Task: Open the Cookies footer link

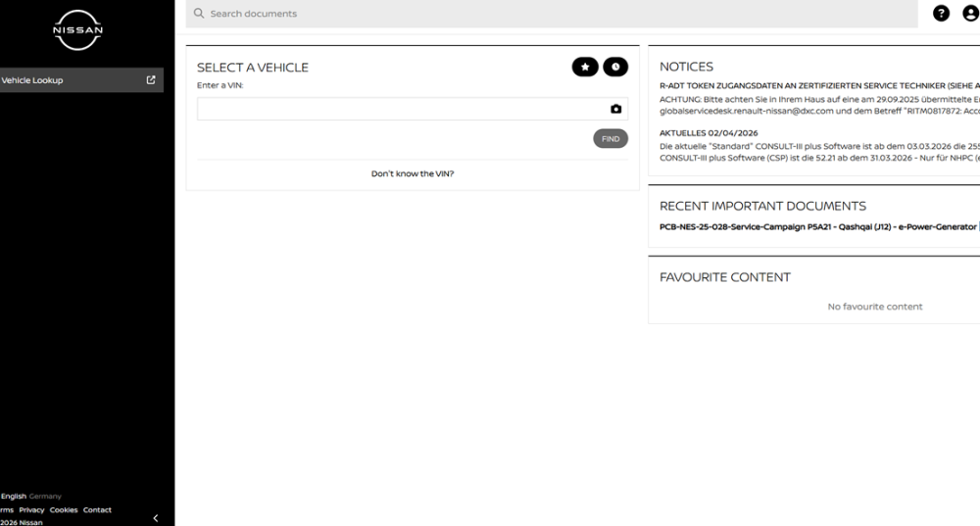Action: tap(64, 509)
